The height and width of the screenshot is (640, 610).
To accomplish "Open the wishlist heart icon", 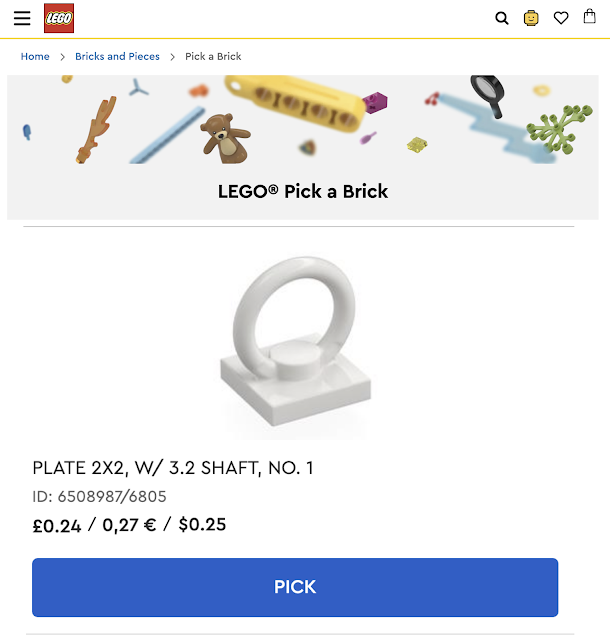I will pyautogui.click(x=561, y=18).
